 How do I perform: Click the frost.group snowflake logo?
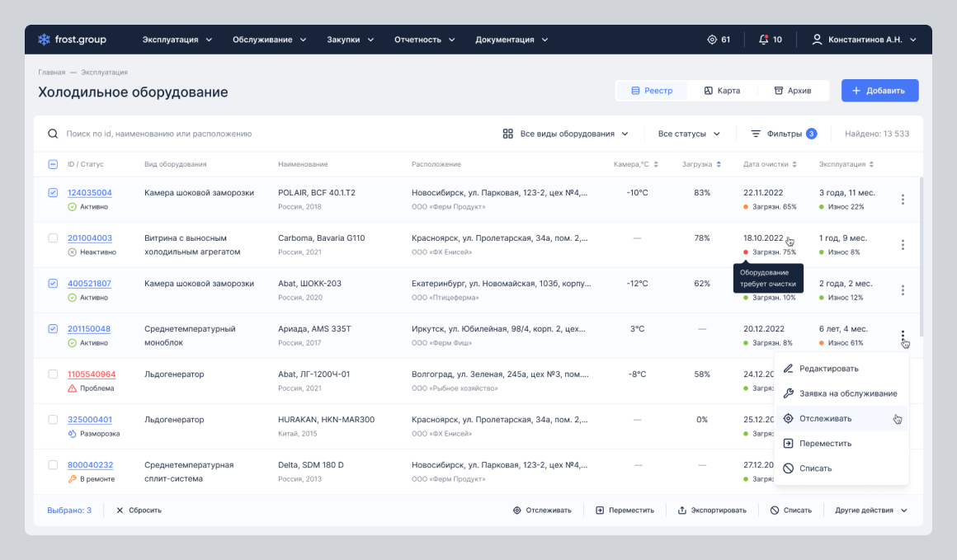pos(44,40)
